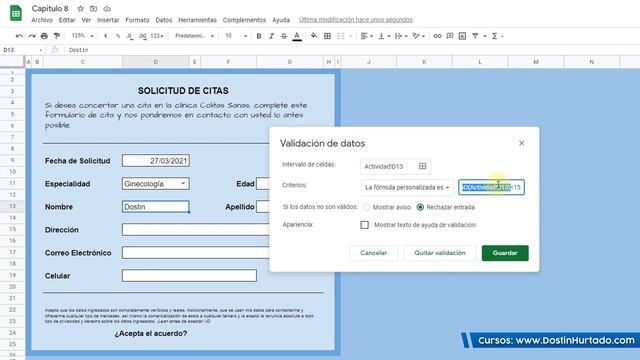Open horizontal align dropdown
Screen dimensions: 640x360
point(367,36)
